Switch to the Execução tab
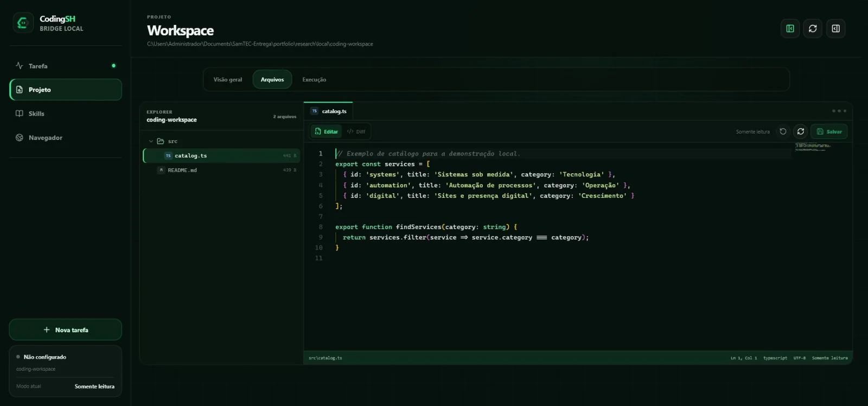Screen dimensions: 868x406 [x=314, y=79]
